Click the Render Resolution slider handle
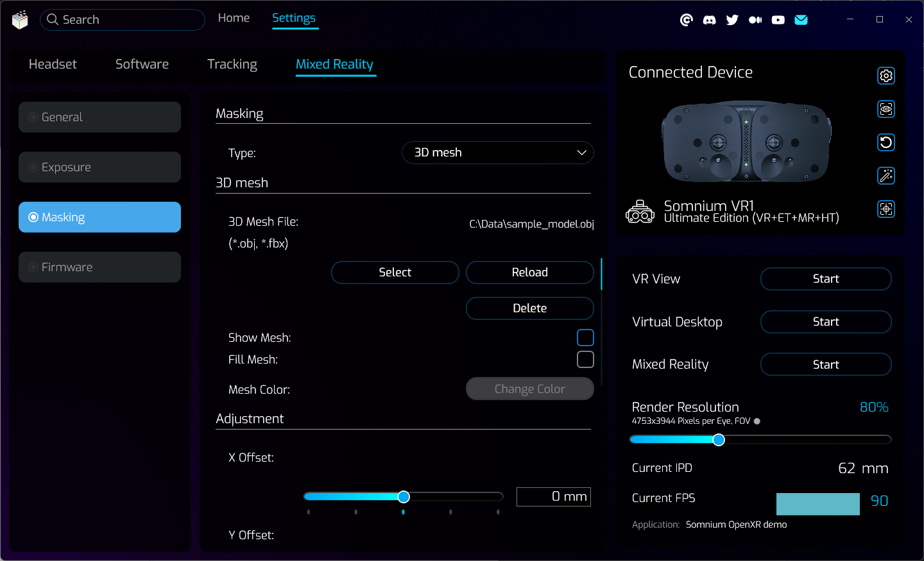Screen dimensions: 924x561 pos(719,440)
